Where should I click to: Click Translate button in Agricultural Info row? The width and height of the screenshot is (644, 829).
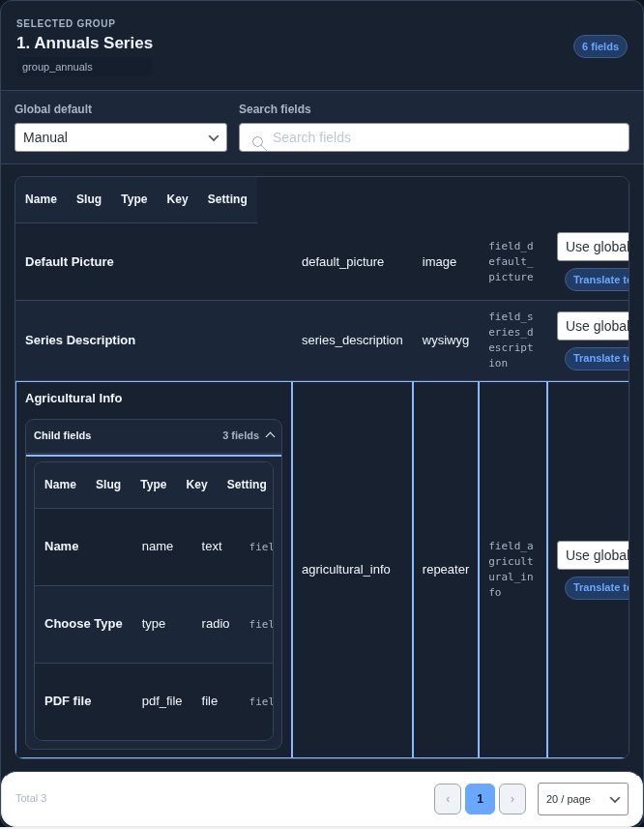click(x=597, y=588)
